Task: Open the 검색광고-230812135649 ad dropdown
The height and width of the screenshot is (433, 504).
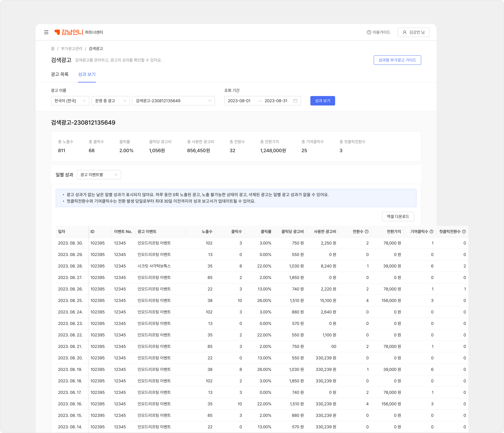Action: pos(173,101)
